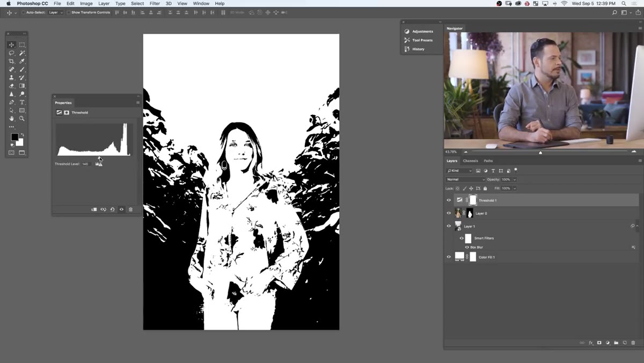Select the Healing Brush tool
Screen dimensions: 644x363
[12, 69]
